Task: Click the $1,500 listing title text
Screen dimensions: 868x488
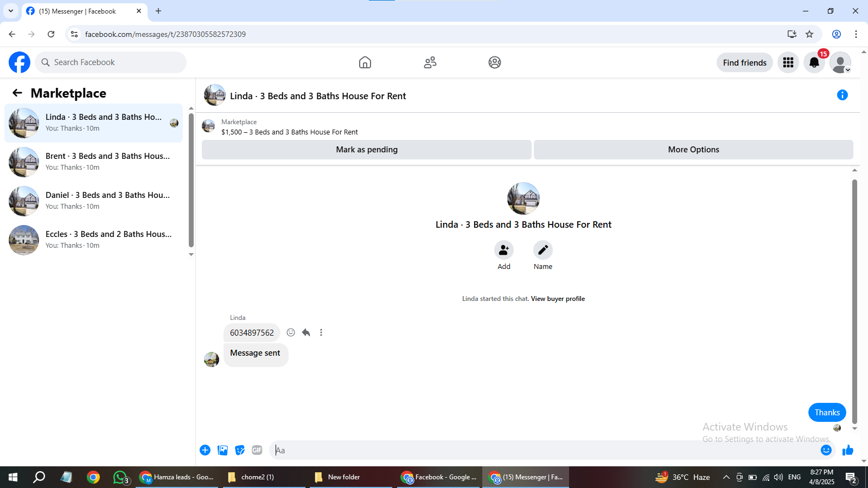Action: pyautogui.click(x=290, y=132)
